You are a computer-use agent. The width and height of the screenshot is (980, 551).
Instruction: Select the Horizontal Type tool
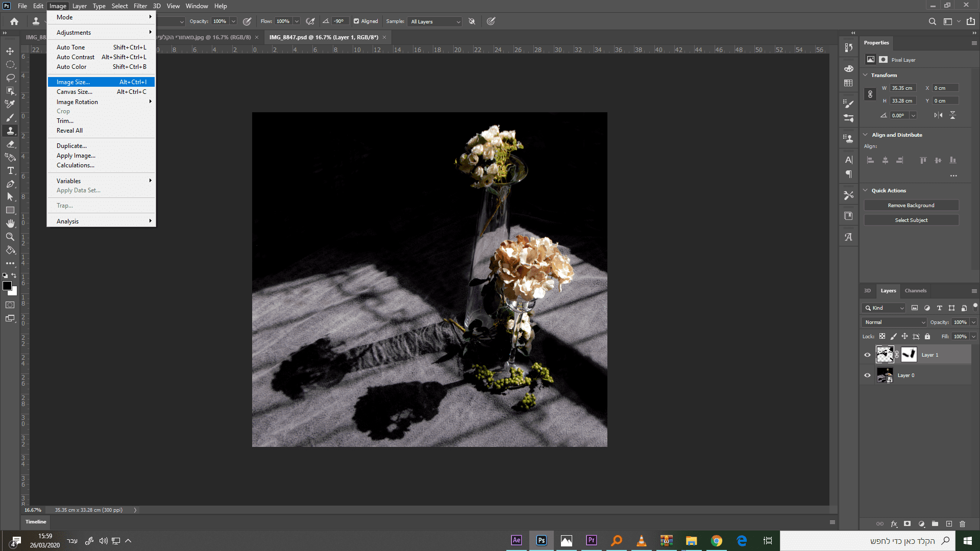coord(10,170)
